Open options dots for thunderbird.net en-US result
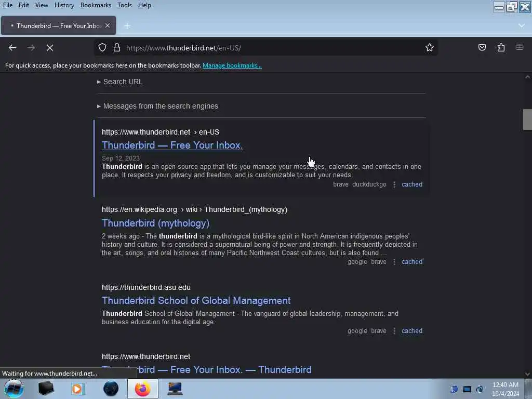 (x=394, y=184)
